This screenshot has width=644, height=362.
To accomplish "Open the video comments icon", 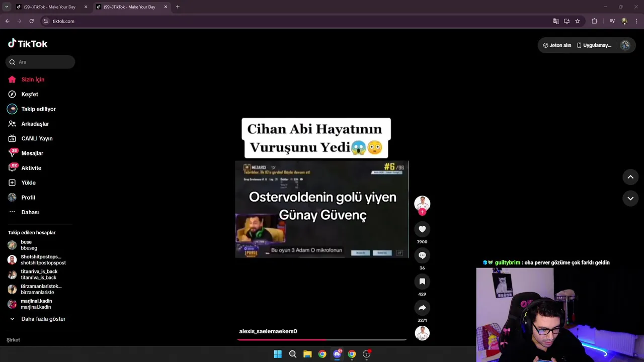I will (x=422, y=255).
